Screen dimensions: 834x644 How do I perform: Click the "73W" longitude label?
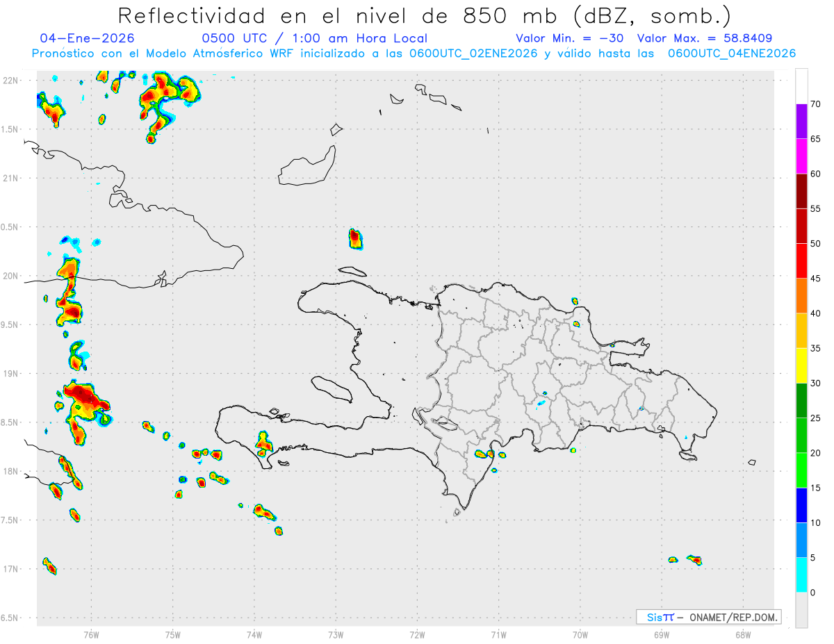tap(336, 634)
